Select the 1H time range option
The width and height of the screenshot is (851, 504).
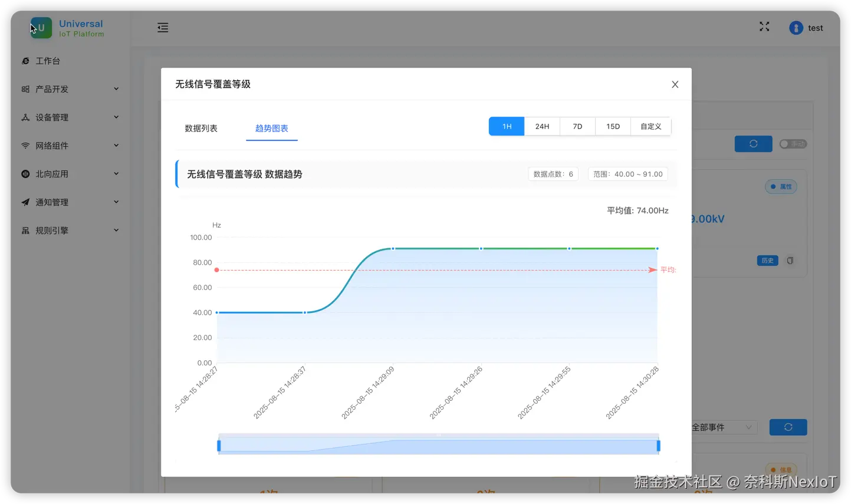(x=506, y=126)
